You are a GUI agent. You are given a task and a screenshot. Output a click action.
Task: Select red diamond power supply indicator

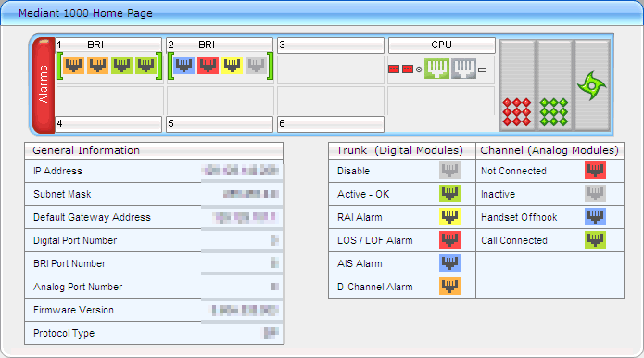coord(517,112)
